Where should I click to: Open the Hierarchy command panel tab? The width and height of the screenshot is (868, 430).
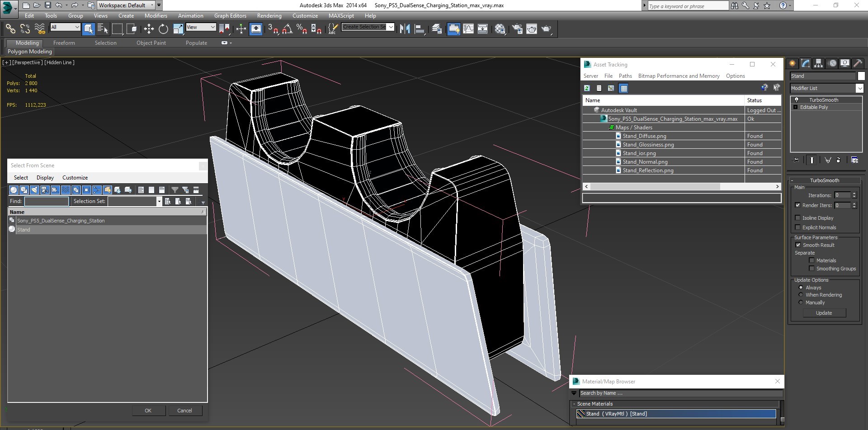coord(818,64)
